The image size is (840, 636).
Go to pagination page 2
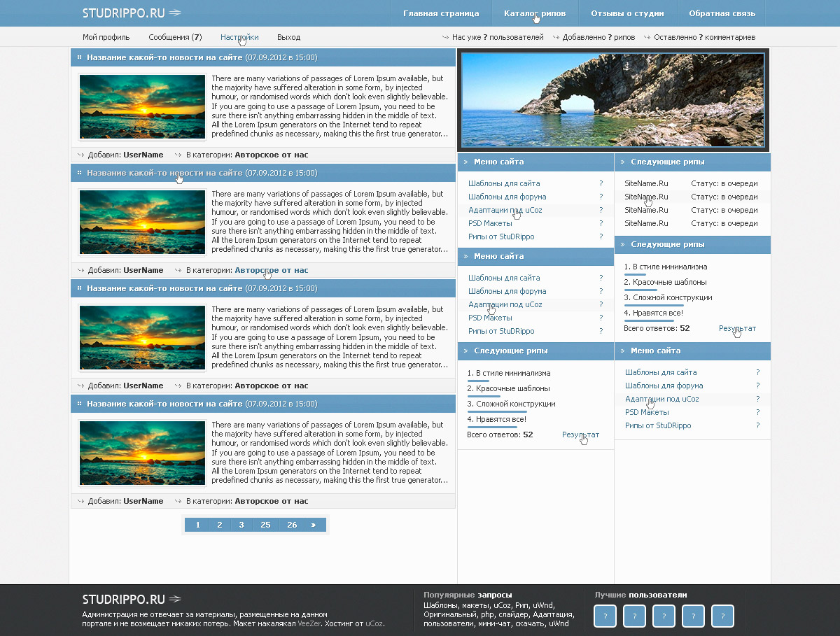point(220,525)
